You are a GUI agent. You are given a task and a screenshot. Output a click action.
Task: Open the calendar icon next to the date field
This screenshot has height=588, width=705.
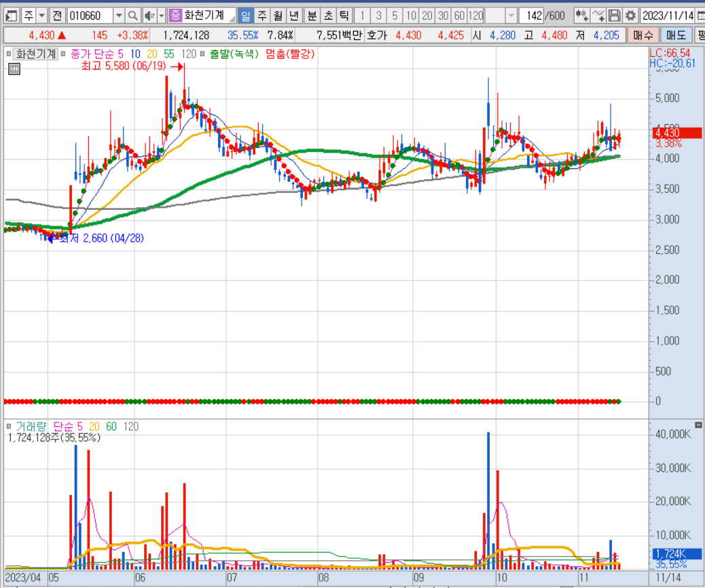pos(700,16)
